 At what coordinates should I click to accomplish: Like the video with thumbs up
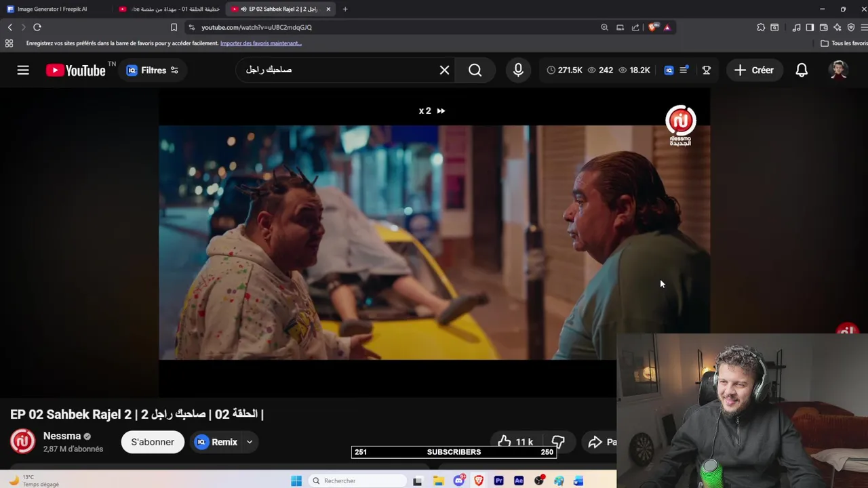click(515, 442)
